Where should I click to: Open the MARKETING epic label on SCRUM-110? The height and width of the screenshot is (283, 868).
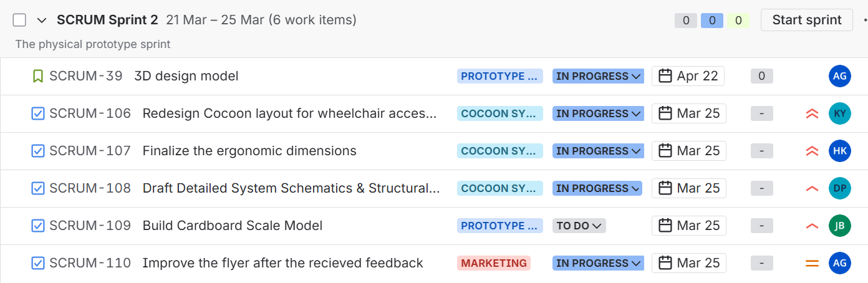(x=493, y=263)
